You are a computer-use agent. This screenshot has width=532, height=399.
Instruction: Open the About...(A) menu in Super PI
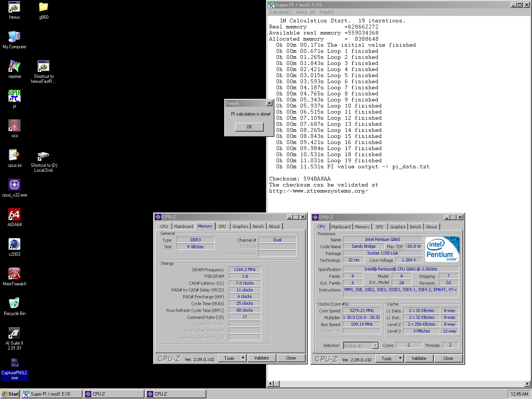(306, 12)
